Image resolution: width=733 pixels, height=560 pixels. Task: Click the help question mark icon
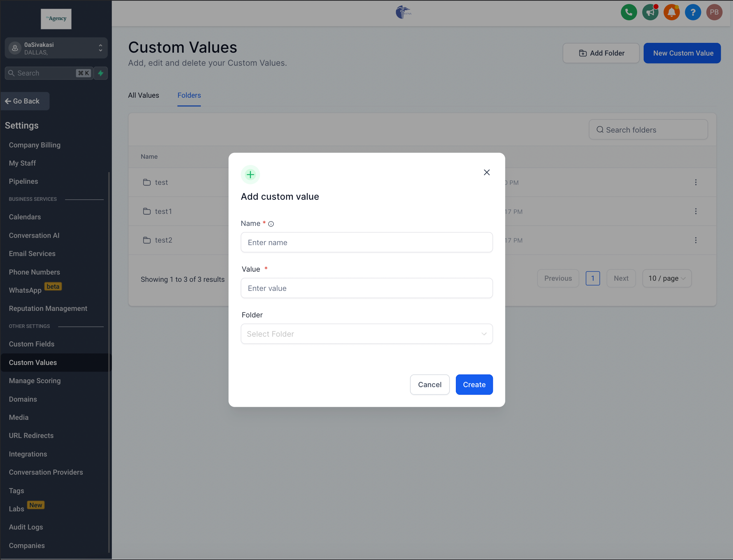pyautogui.click(x=693, y=12)
